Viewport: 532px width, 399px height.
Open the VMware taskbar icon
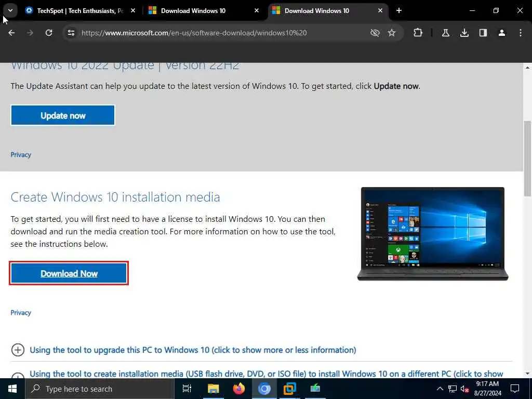[290, 389]
